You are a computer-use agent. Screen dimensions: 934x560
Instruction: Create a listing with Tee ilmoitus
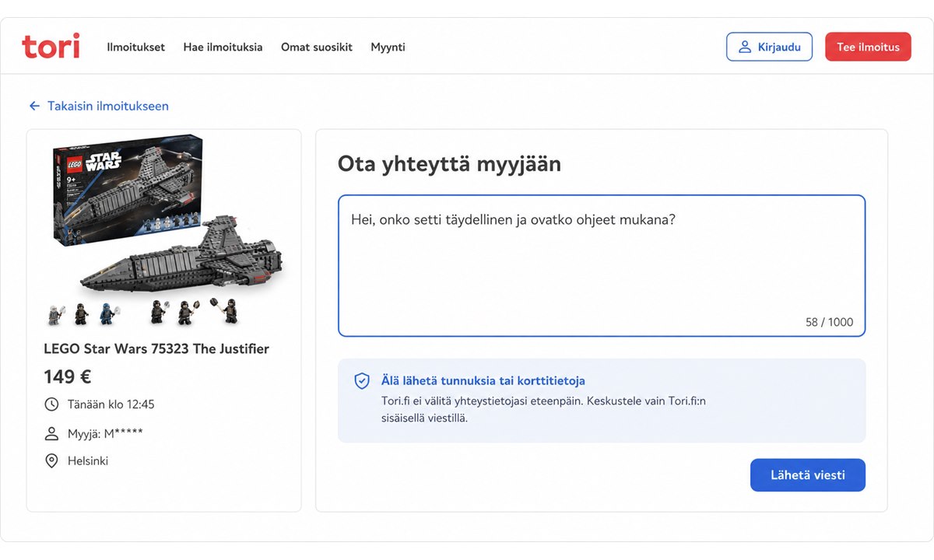(x=868, y=47)
